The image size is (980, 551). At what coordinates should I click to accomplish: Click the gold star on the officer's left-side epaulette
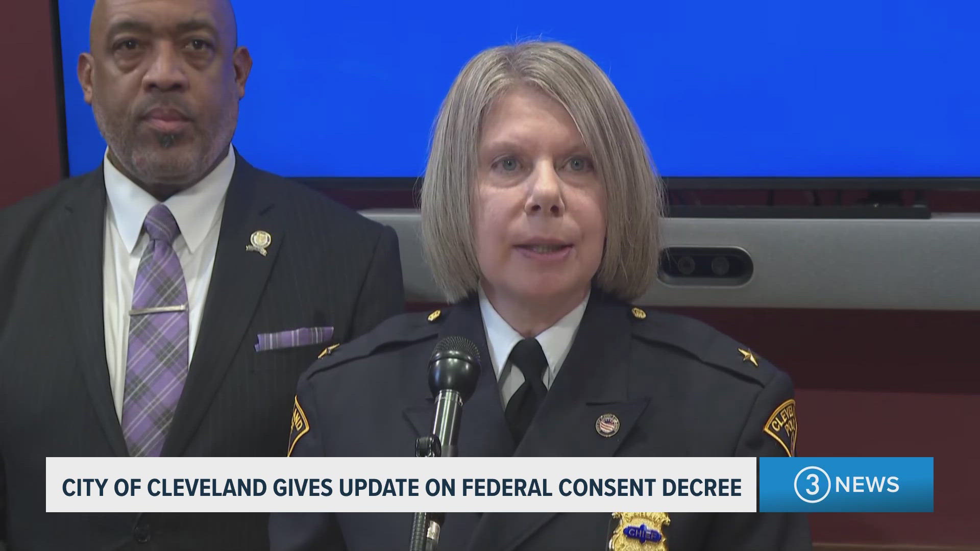click(x=328, y=350)
